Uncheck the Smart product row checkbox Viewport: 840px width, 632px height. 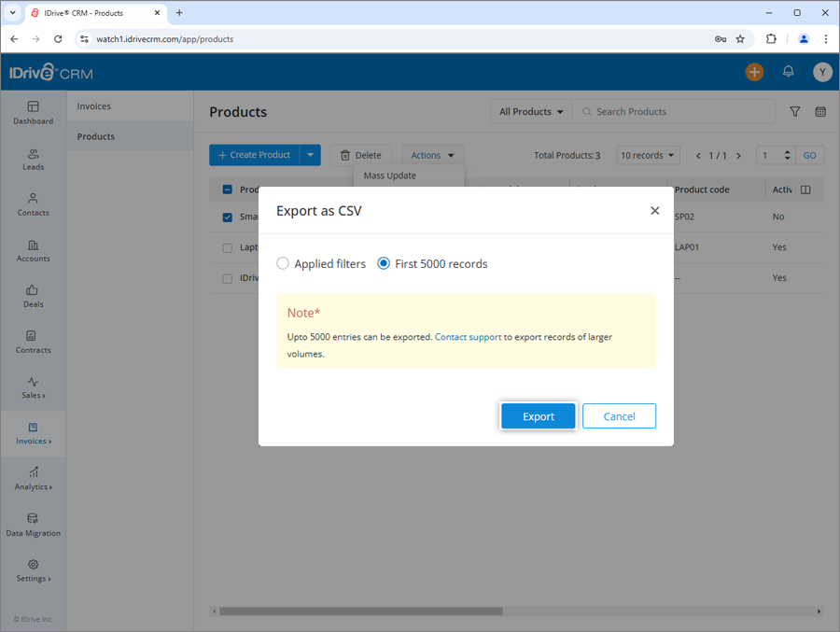[225, 216]
